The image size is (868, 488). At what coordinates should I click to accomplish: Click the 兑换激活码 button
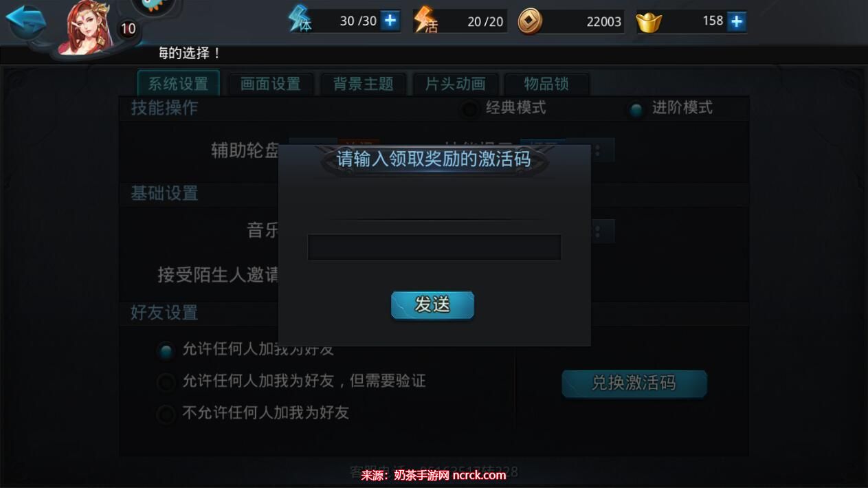[x=634, y=383]
